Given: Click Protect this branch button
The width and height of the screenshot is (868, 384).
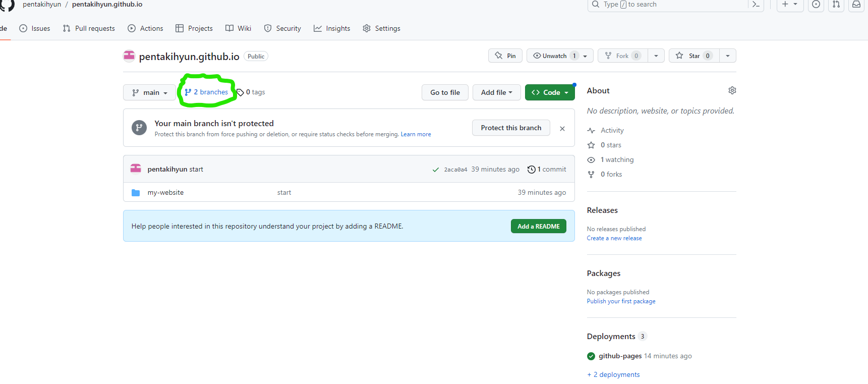Looking at the screenshot, I should tap(511, 128).
